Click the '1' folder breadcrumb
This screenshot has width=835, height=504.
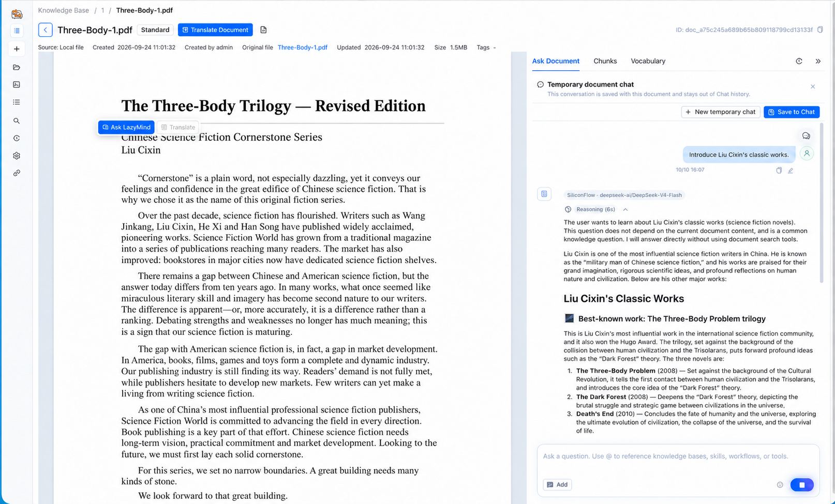(x=102, y=10)
